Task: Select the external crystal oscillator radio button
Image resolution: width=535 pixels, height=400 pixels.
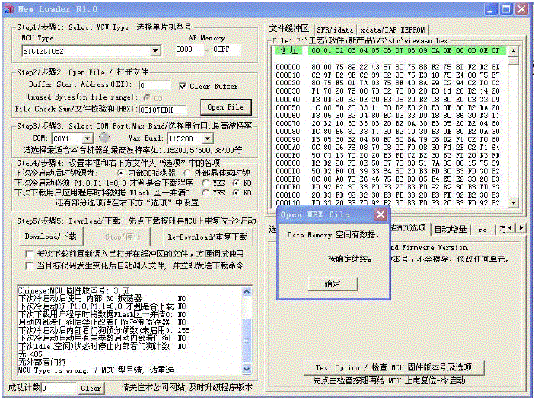Action: 187,172
